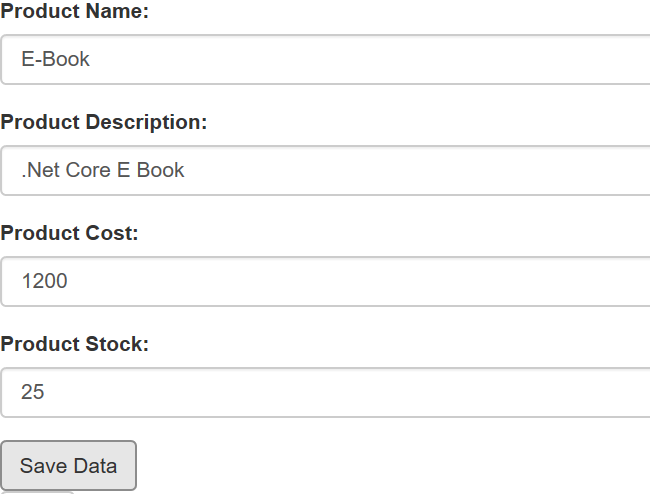Click the Product Description label
Viewport: 650px width, 494px height.
point(104,122)
